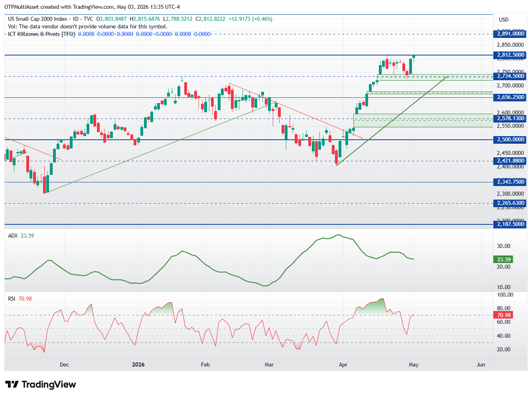532x398 pixels.
Task: Open the ICT Killzones & Pivots indicator legend
Action: [x=41, y=34]
